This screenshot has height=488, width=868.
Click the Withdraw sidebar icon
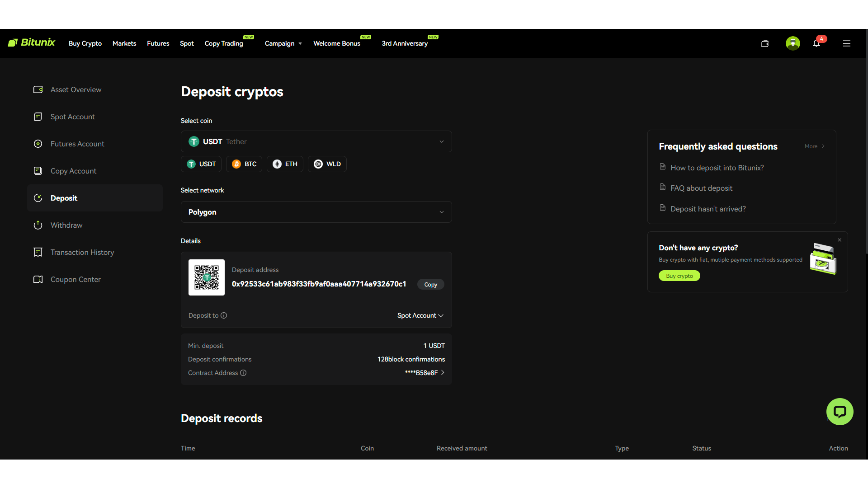pos(38,225)
